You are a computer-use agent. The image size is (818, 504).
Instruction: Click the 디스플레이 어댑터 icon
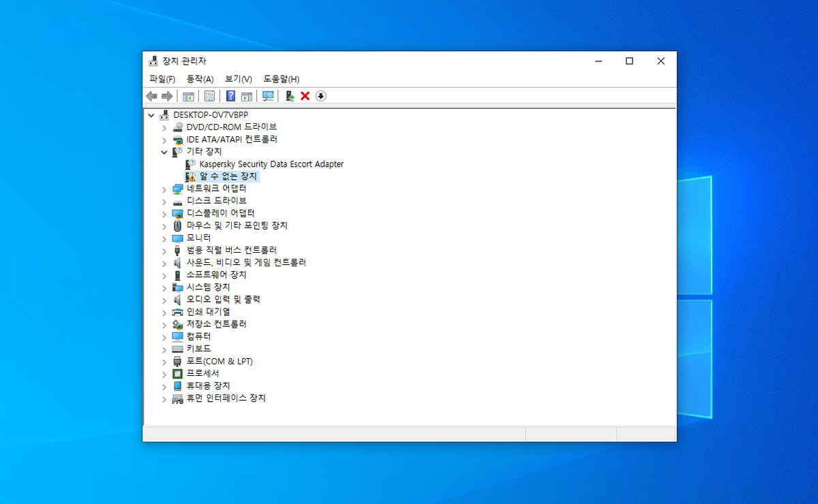[x=178, y=213]
